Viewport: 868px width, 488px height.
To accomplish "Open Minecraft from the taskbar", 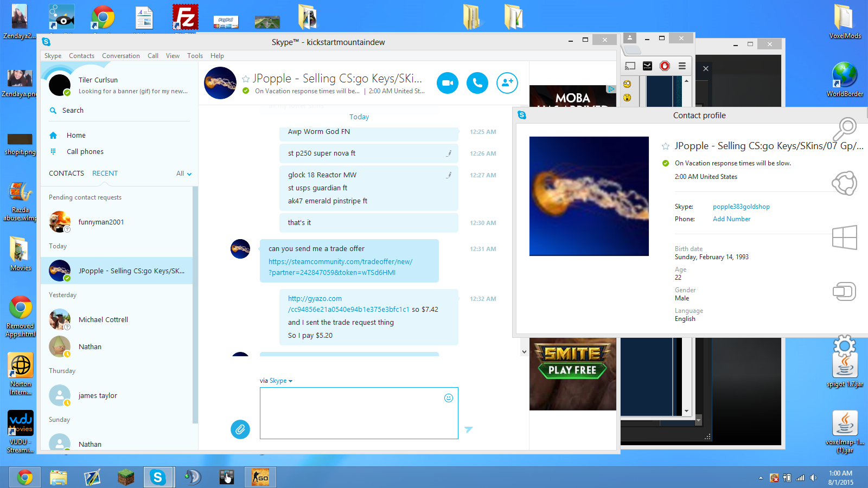I will [x=126, y=477].
